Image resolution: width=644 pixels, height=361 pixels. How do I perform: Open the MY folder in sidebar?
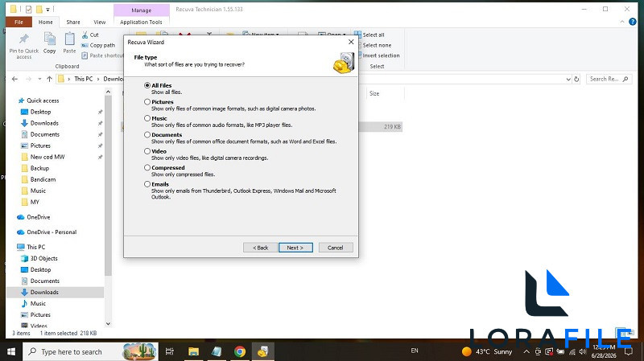tap(35, 202)
